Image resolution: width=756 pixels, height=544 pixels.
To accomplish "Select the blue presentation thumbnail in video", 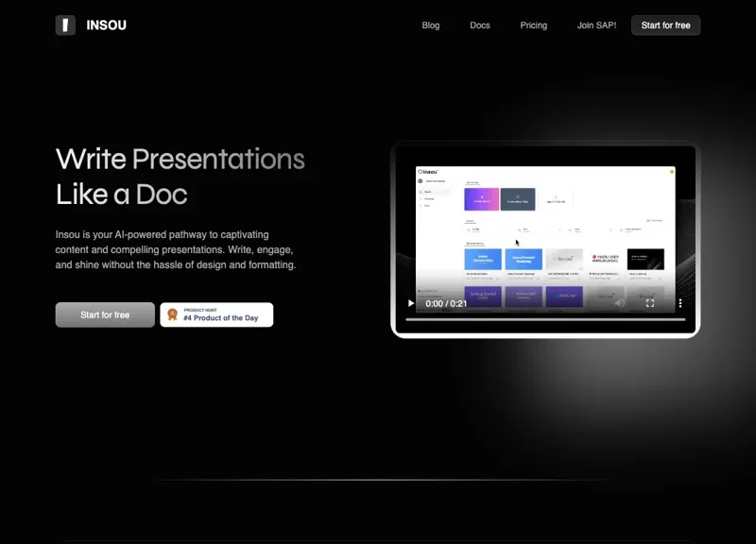I will pos(483,259).
